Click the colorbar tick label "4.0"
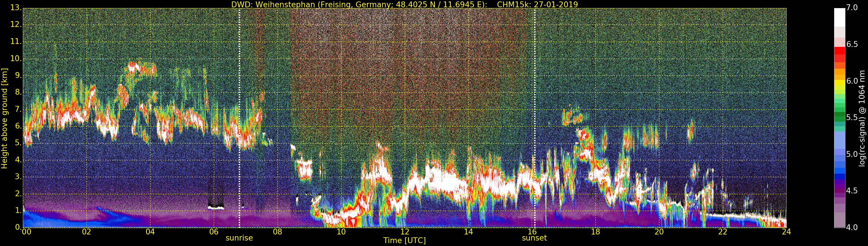 852,227
